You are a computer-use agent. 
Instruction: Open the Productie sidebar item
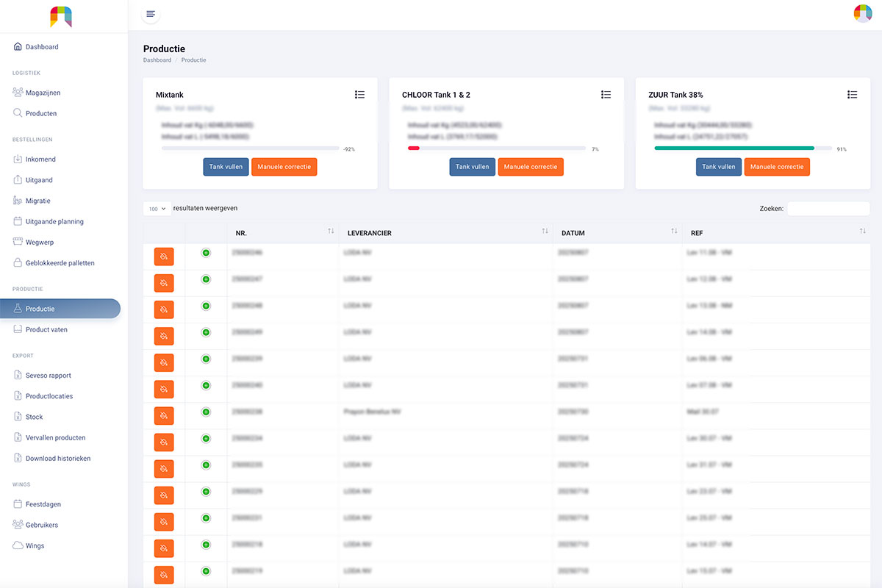click(x=60, y=309)
